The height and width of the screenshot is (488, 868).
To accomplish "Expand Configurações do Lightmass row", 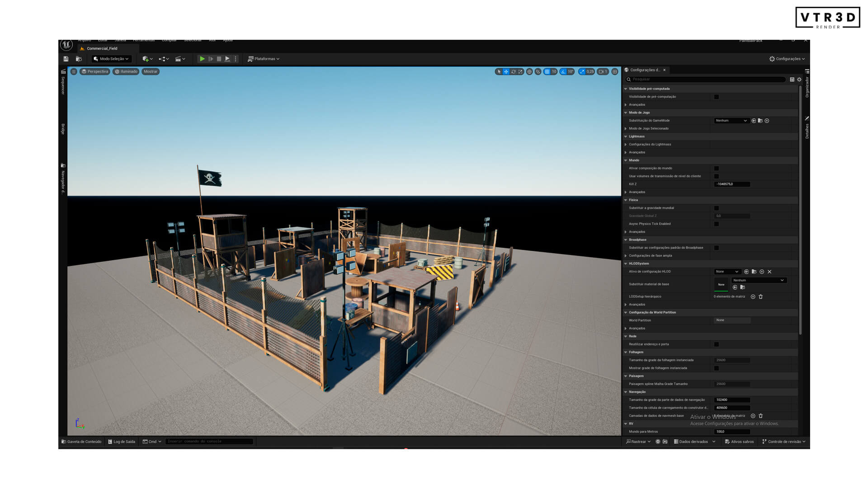I will point(626,145).
